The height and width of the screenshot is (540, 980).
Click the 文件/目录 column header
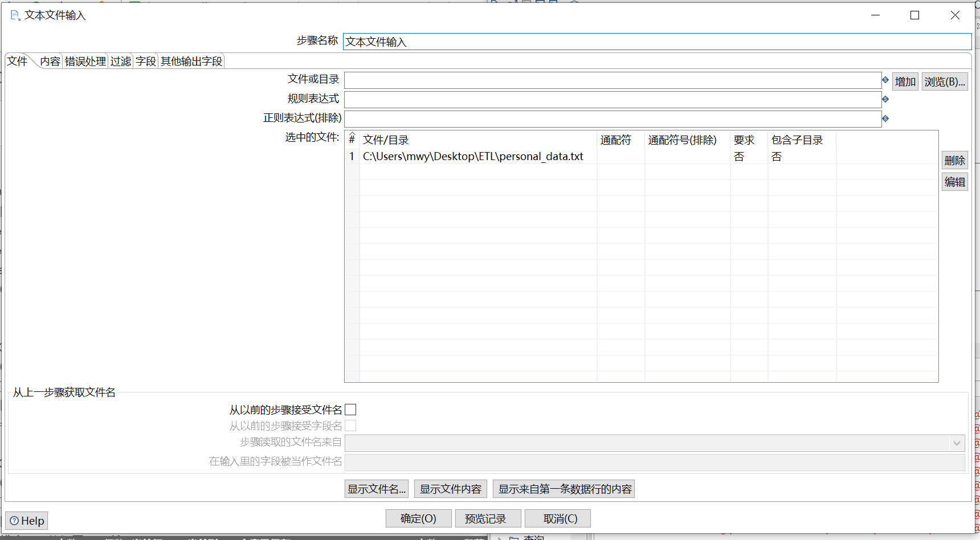pyautogui.click(x=478, y=140)
